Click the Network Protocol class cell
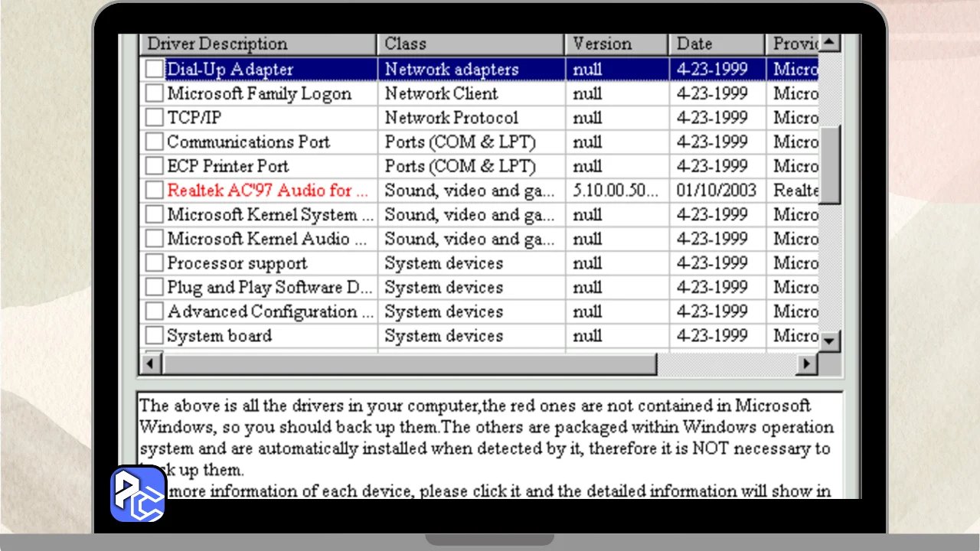This screenshot has width=980, height=551. tap(472, 118)
